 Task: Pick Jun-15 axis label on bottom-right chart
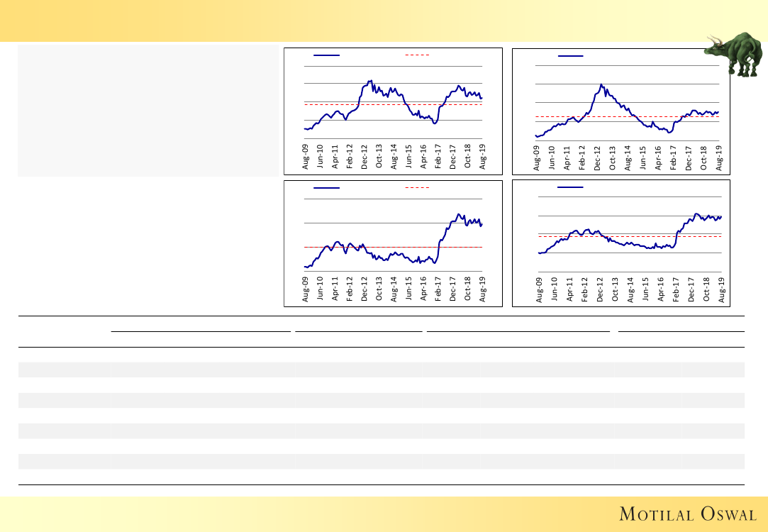[645, 291]
